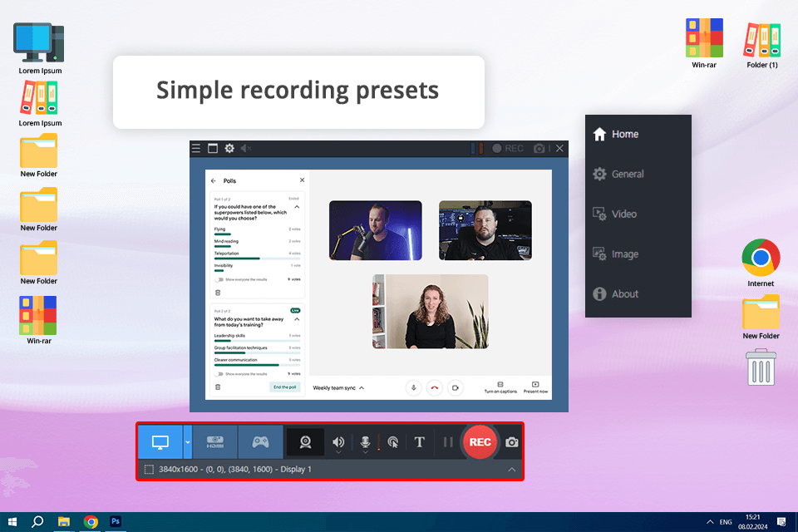This screenshot has height=532, width=798.
Task: Toggle the microphone recording icon
Action: tap(365, 441)
